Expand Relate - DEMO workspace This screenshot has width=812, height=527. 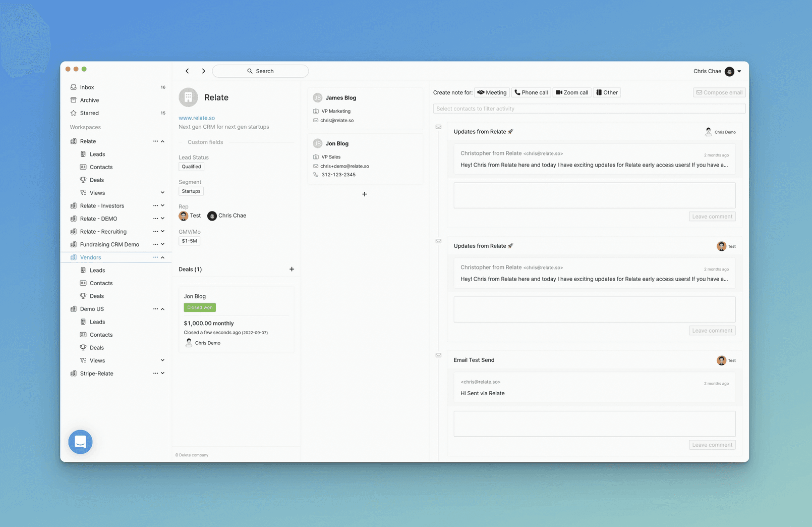coord(162,219)
